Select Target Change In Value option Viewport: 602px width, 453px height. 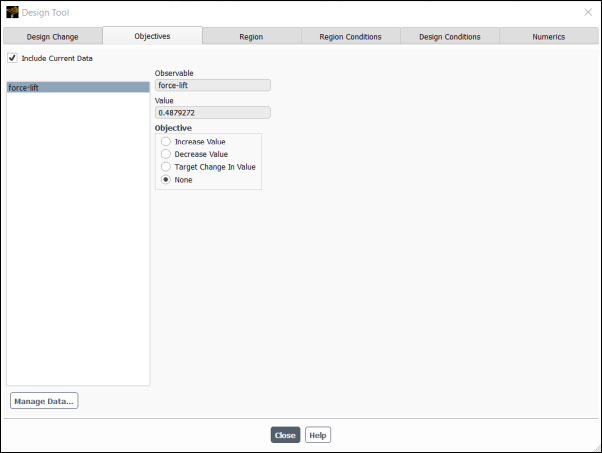[166, 167]
